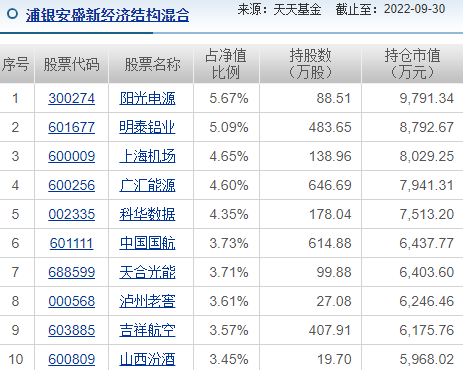This screenshot has width=463, height=370.
Task: Select the 3.45% net value ratio cell
Action: pyautogui.click(x=226, y=359)
